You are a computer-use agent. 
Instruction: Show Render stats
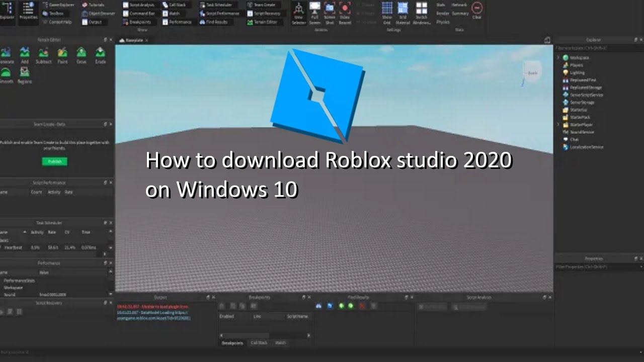443,14
